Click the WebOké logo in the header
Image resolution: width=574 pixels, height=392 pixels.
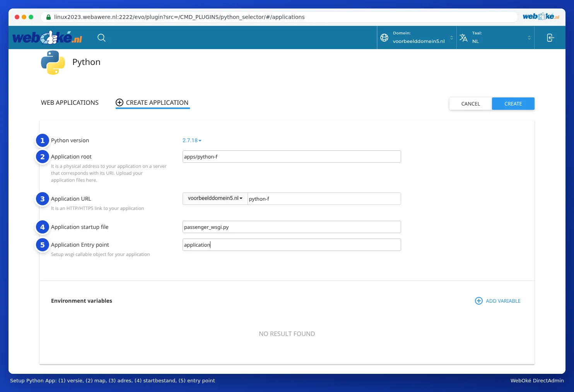47,37
